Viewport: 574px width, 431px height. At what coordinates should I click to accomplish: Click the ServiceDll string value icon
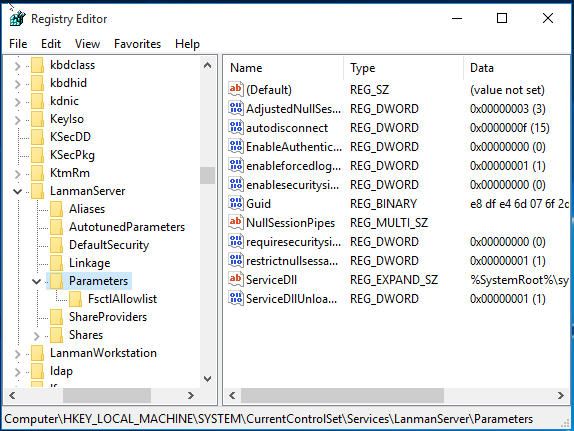[236, 279]
